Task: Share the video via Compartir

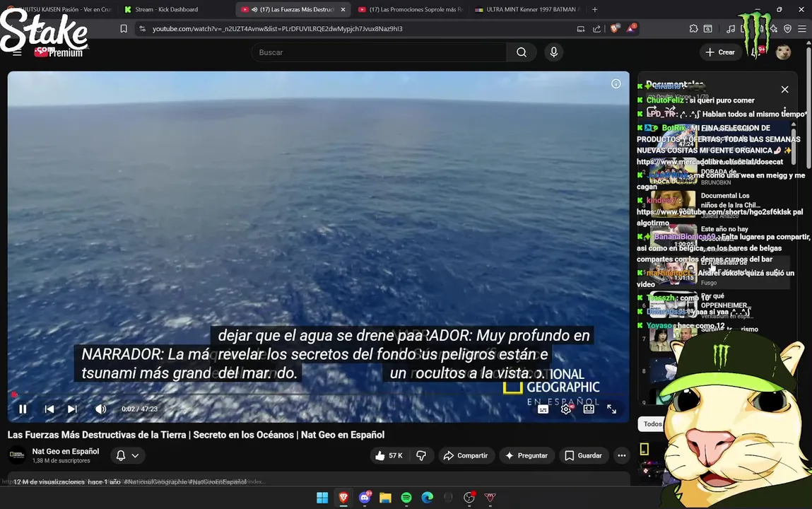Action: pyautogui.click(x=466, y=456)
